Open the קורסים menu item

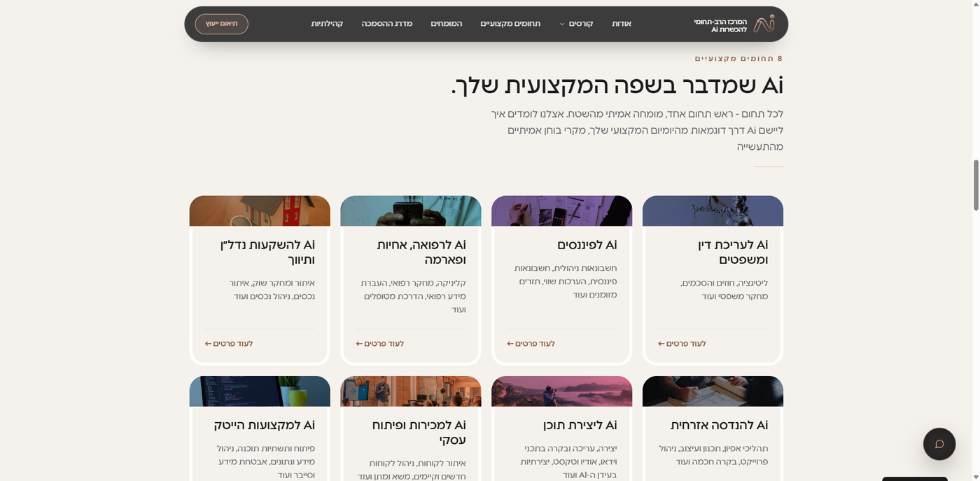581,24
